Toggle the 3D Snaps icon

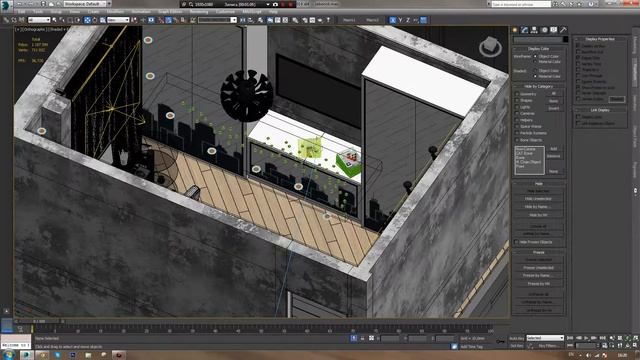pyautogui.click(x=161, y=20)
